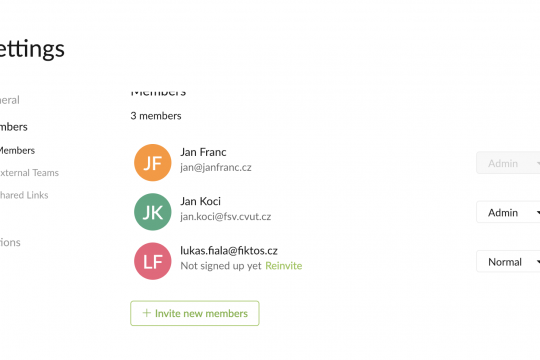Click the jan@janfranc.cz email address
540x360 pixels.
pyautogui.click(x=216, y=167)
